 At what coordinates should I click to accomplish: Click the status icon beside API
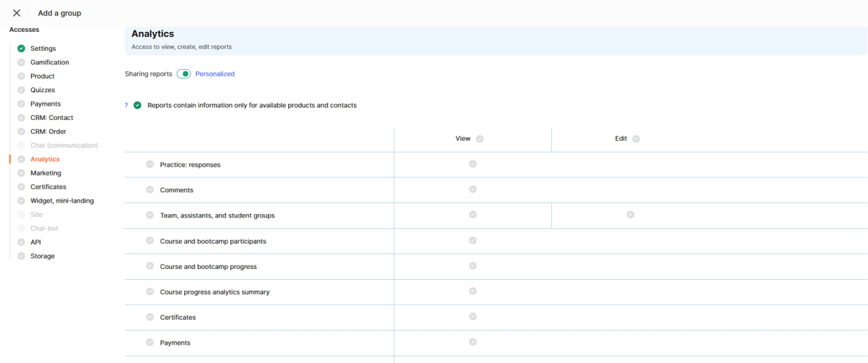21,242
